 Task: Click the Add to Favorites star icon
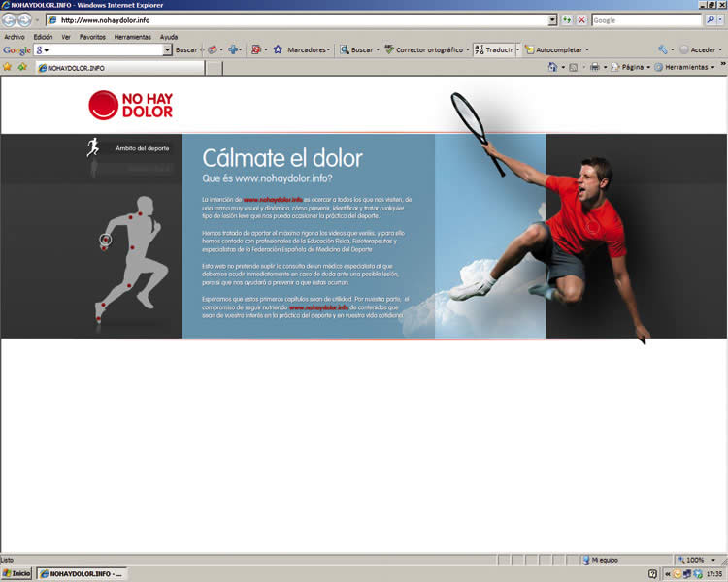[x=22, y=67]
